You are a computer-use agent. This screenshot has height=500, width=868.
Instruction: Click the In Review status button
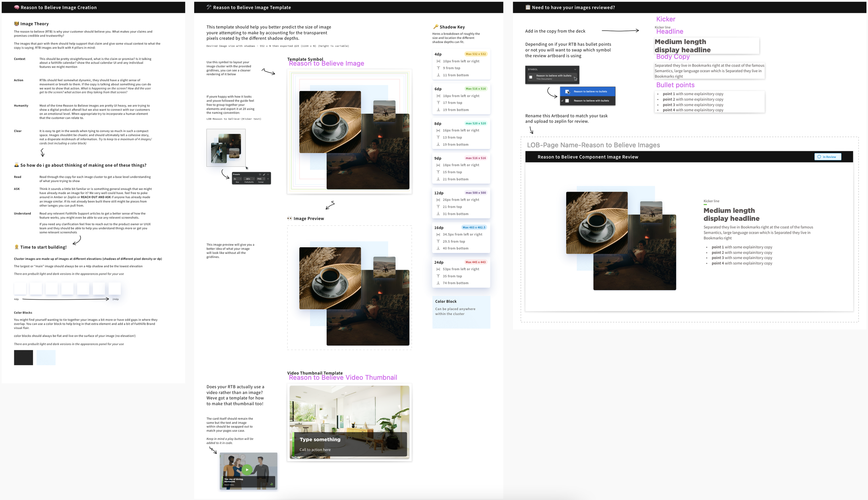tap(828, 157)
